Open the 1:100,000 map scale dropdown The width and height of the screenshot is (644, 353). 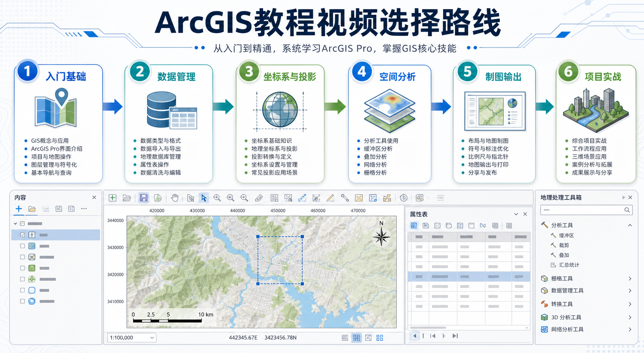(x=132, y=337)
